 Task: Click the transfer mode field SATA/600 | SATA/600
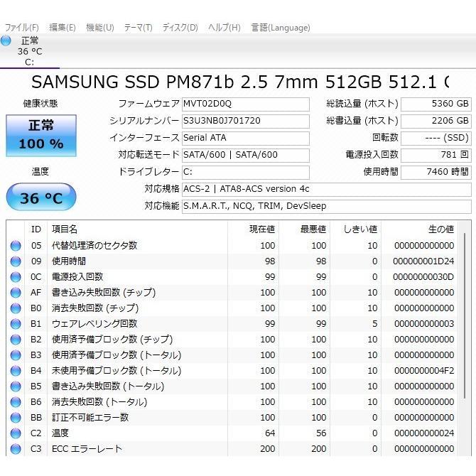pyautogui.click(x=246, y=155)
